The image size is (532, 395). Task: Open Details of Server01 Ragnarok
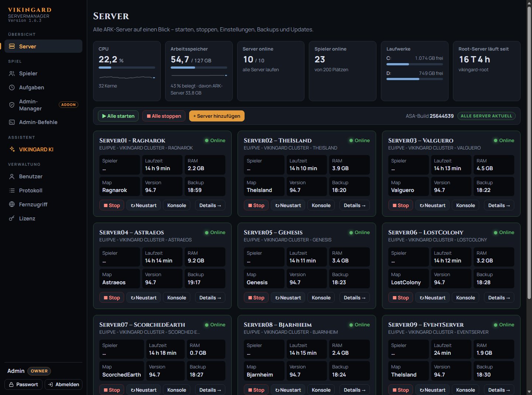point(210,205)
